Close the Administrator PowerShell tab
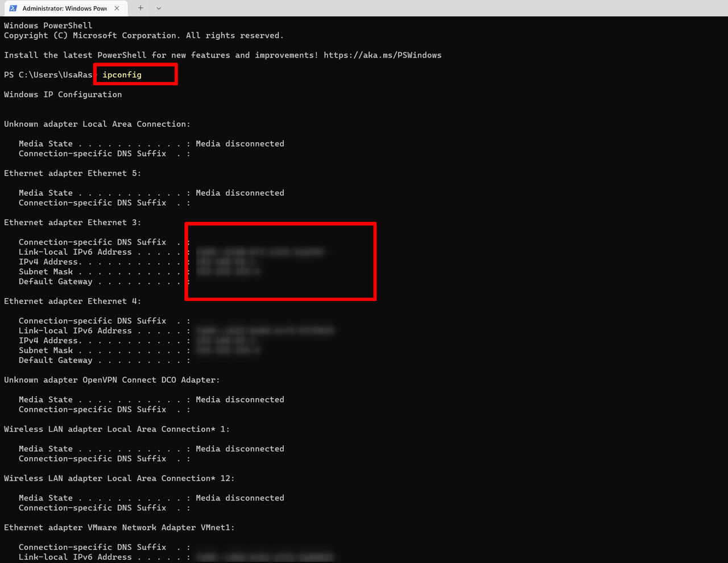 click(117, 8)
